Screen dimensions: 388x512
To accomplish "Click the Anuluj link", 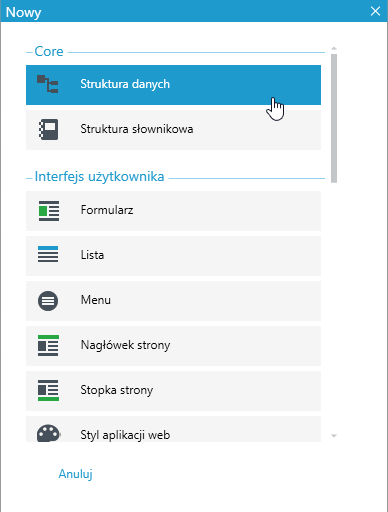I will (x=76, y=474).
